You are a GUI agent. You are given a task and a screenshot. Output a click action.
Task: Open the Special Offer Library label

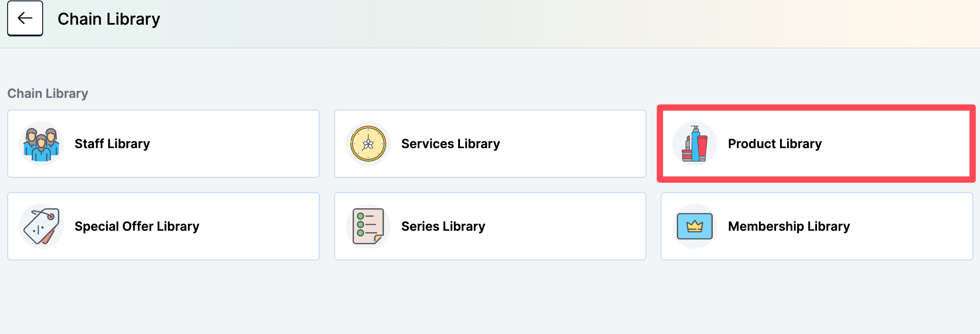tap(137, 226)
